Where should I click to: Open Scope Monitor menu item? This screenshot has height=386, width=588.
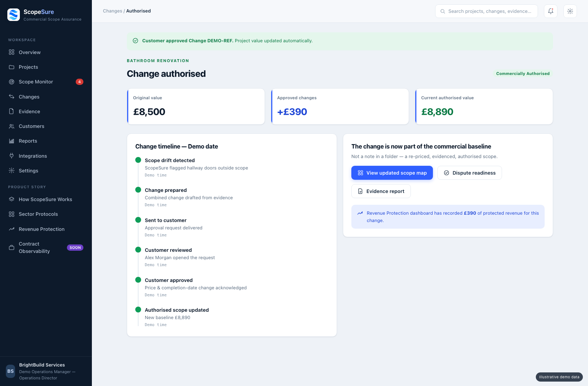pos(46,82)
